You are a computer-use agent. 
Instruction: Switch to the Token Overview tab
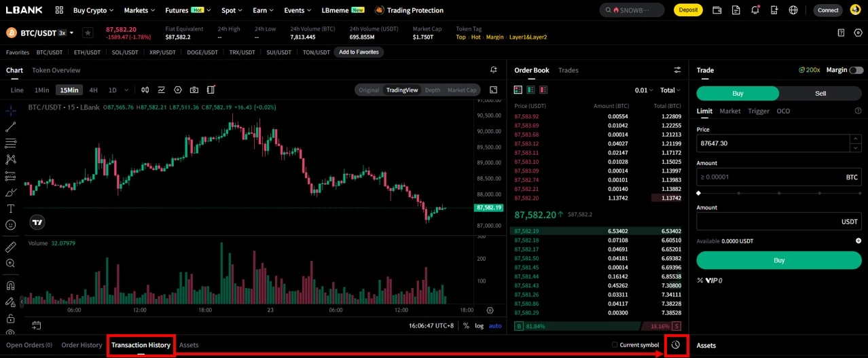click(x=56, y=70)
